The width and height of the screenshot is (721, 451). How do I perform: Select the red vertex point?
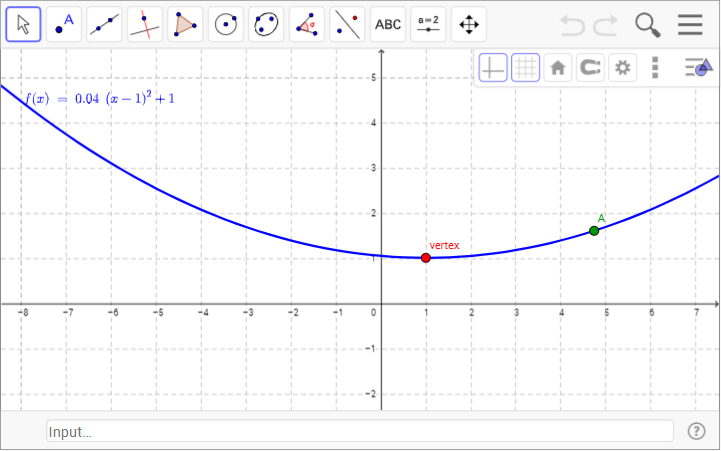point(426,258)
